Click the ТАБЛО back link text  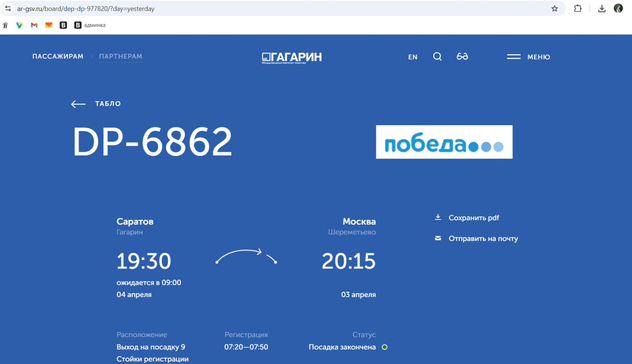[x=108, y=104]
